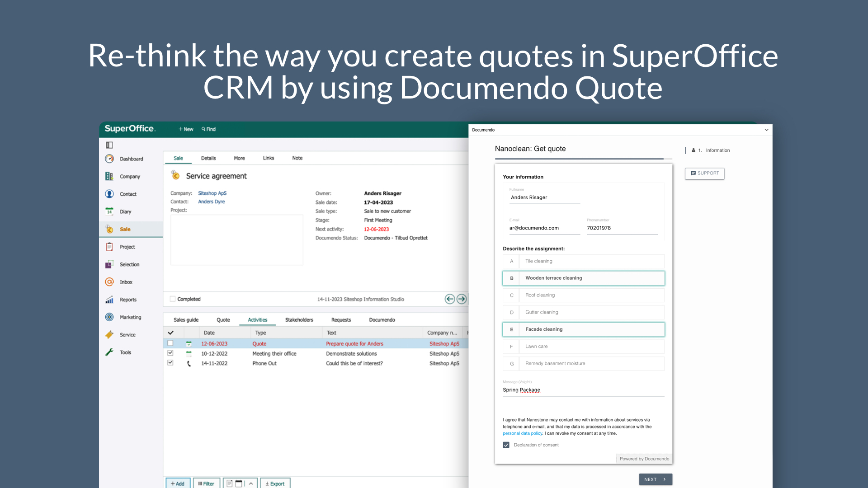
Task: Open the Links tab
Action: coord(269,158)
